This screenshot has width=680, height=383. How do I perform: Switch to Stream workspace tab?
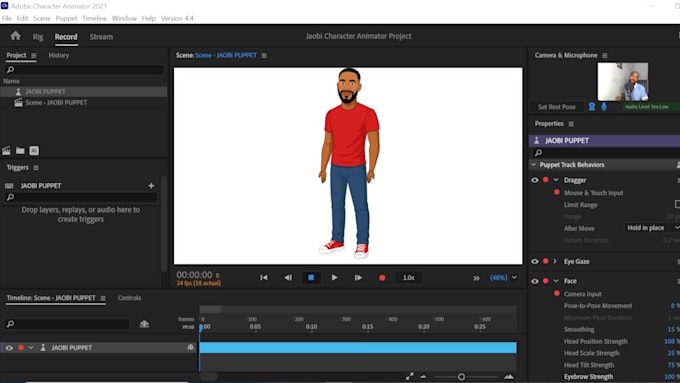pyautogui.click(x=101, y=37)
